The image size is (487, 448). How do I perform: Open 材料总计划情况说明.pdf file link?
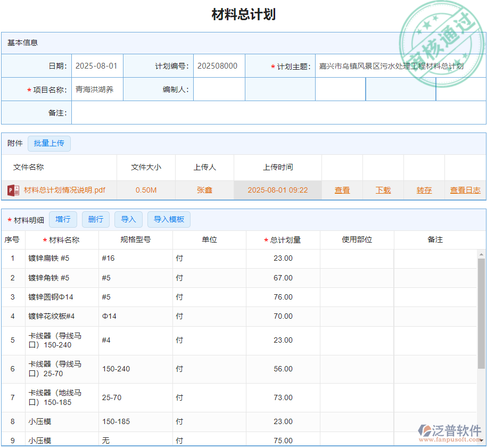(64, 190)
